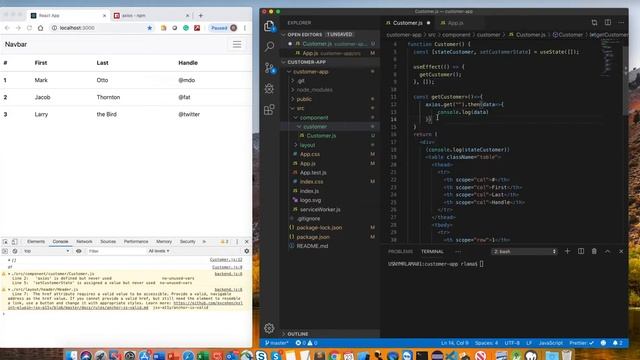Expand the node_modules folder
This screenshot has height=360, width=640.
pyautogui.click(x=330, y=90)
